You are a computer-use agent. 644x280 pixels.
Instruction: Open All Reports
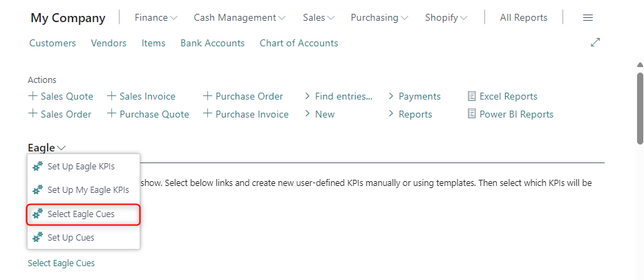click(523, 18)
